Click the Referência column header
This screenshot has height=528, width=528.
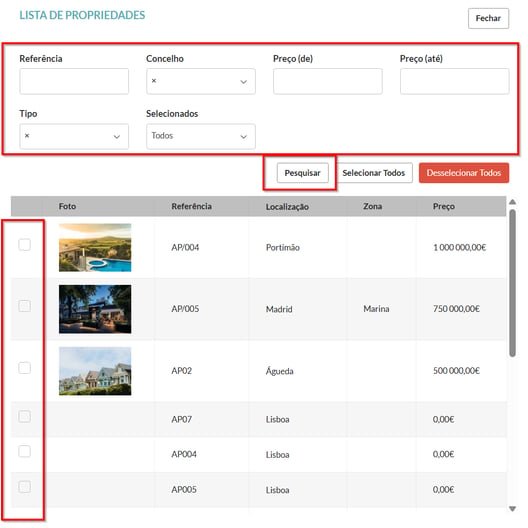191,206
